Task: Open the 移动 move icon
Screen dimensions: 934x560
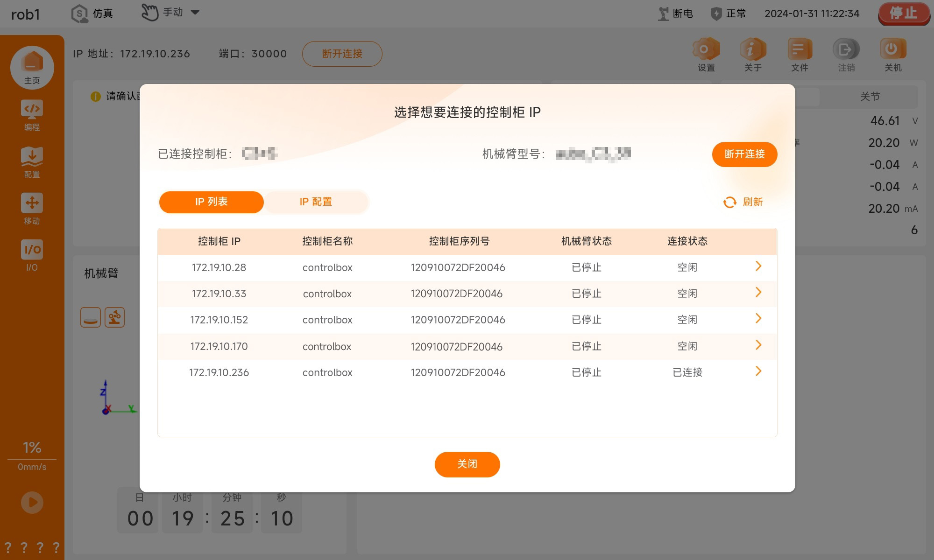Action: tap(32, 209)
